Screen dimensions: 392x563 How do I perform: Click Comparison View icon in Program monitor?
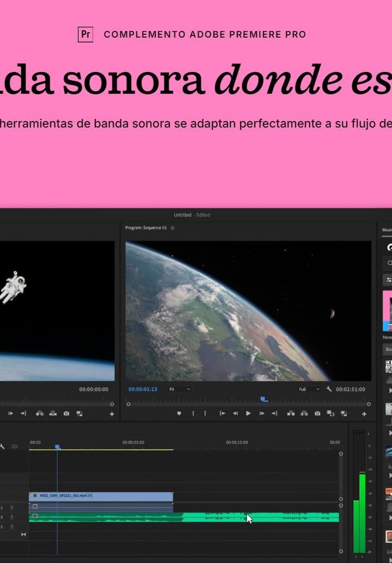tap(330, 414)
